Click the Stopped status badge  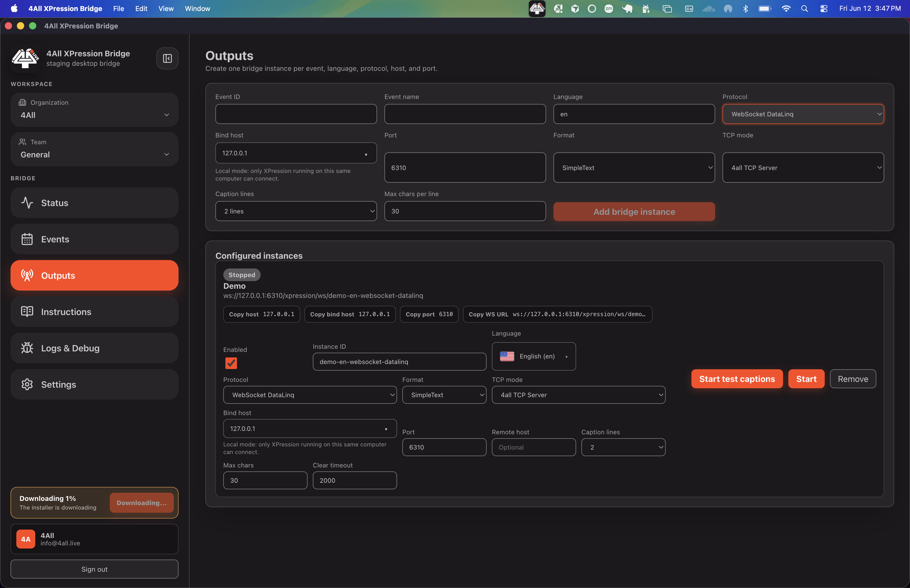point(242,275)
